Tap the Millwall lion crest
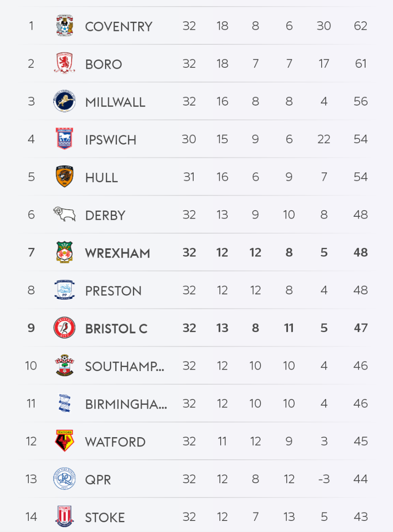Image resolution: width=393 pixels, height=532 pixels. (65, 102)
